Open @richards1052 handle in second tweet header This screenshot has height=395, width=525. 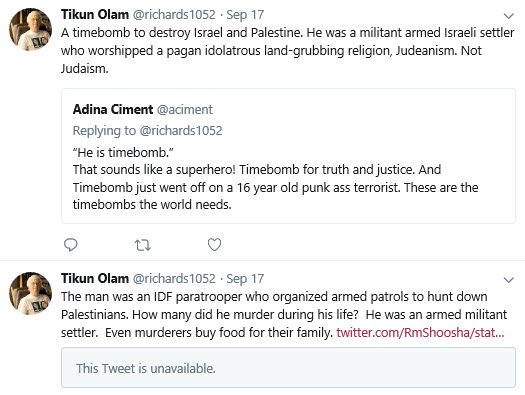(174, 279)
